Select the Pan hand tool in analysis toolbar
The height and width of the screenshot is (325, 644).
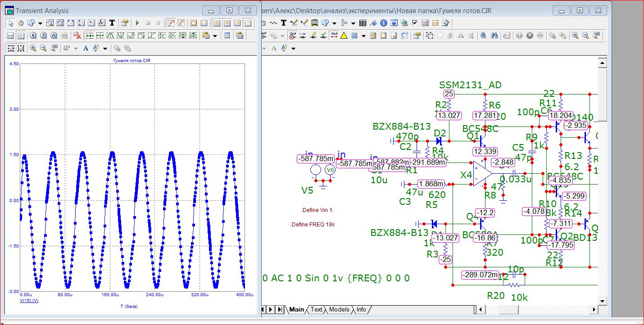coord(21,23)
